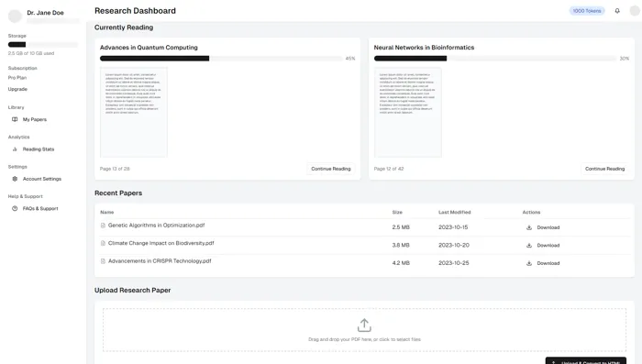The height and width of the screenshot is (364, 642).
Task: Click Download label for Climate Change paper
Action: pos(548,245)
